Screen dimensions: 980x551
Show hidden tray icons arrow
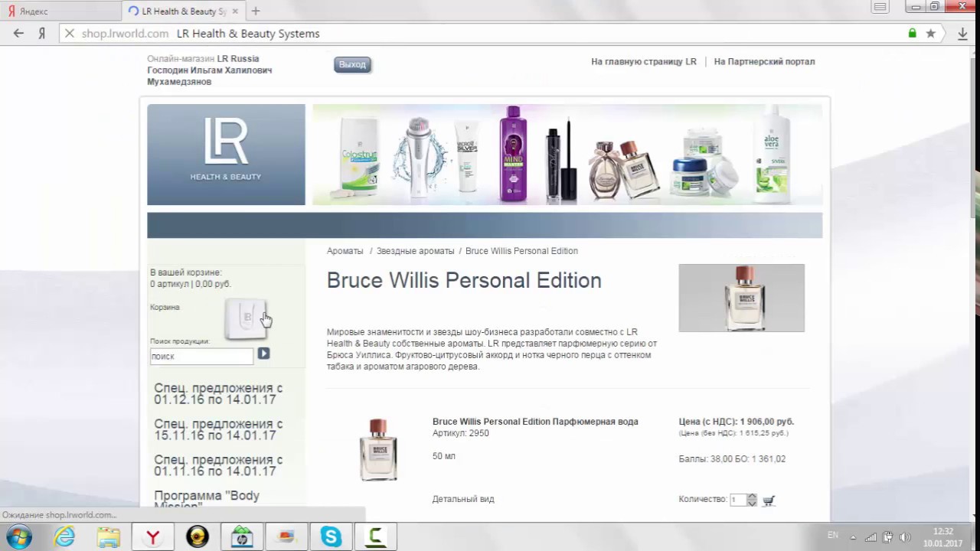point(853,536)
